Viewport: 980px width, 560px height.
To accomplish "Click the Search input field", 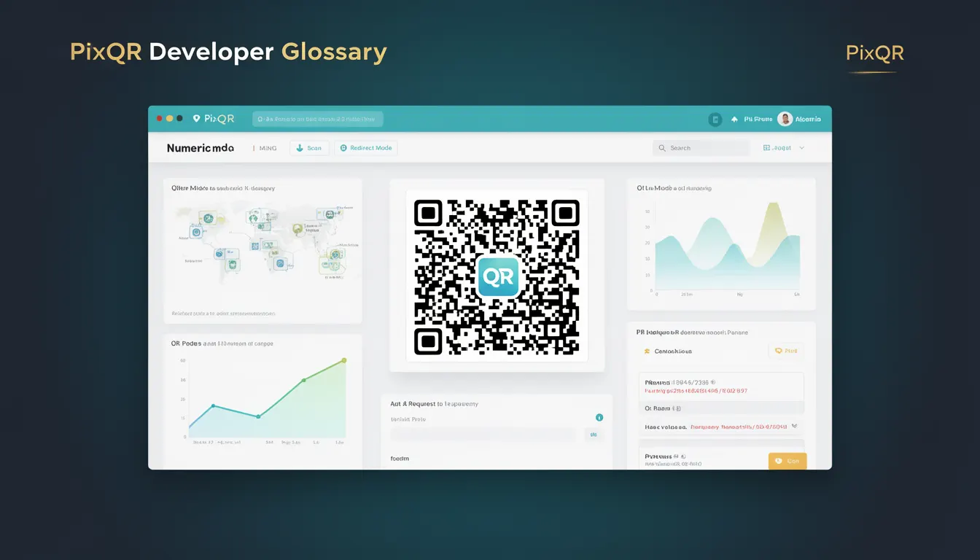I will [701, 148].
